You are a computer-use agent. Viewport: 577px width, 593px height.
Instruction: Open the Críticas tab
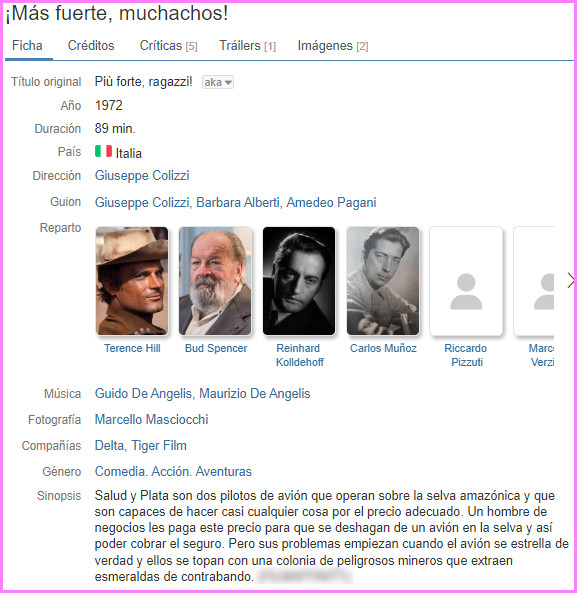coord(169,46)
